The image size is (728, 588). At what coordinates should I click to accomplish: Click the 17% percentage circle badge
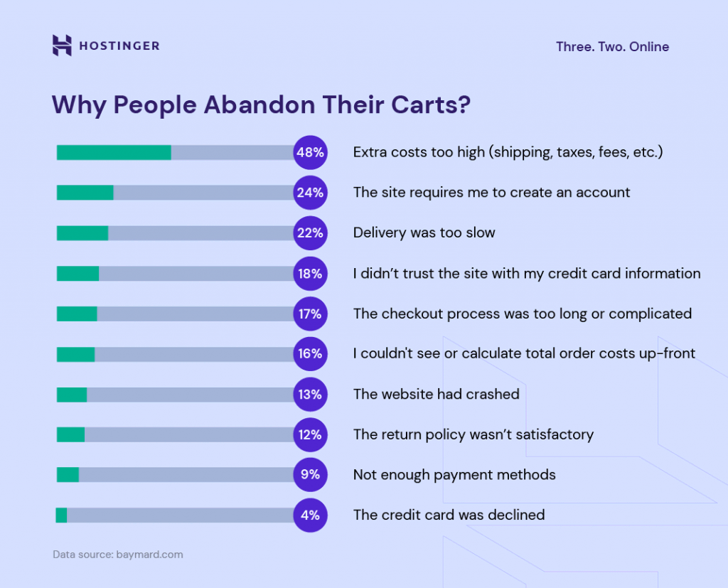point(310,314)
